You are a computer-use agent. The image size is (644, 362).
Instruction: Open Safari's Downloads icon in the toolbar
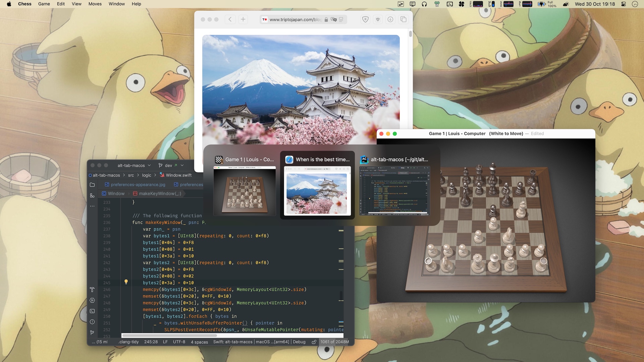click(390, 19)
